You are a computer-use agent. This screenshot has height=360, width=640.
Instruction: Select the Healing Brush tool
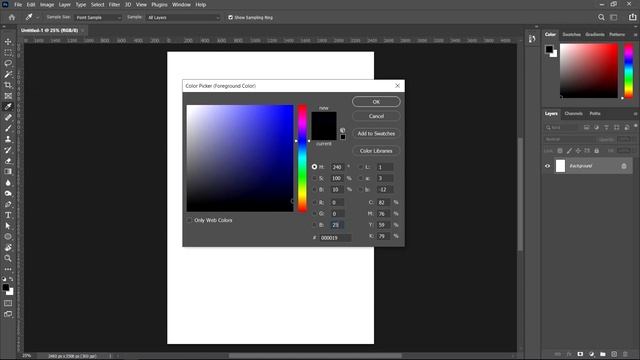[x=8, y=118]
